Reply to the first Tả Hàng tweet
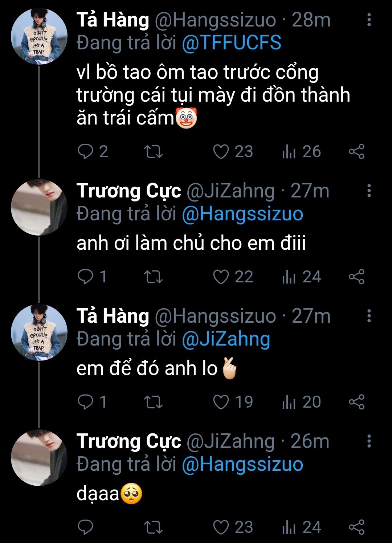 [x=86, y=152]
